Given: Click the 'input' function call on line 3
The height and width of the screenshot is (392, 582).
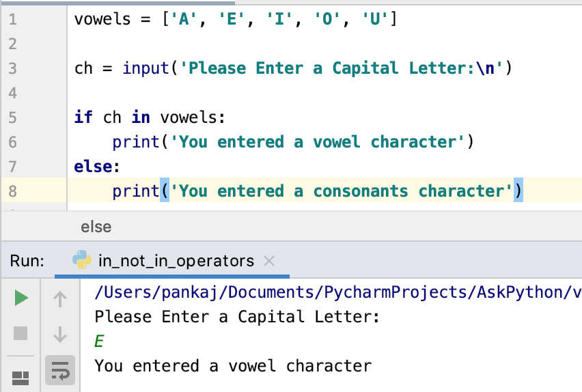Looking at the screenshot, I should point(146,68).
